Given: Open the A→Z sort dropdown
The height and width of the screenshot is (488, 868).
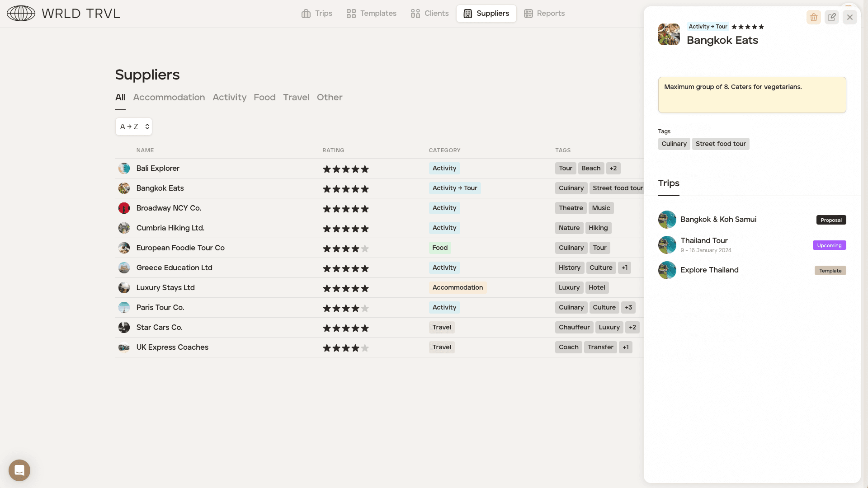Looking at the screenshot, I should click(x=134, y=127).
